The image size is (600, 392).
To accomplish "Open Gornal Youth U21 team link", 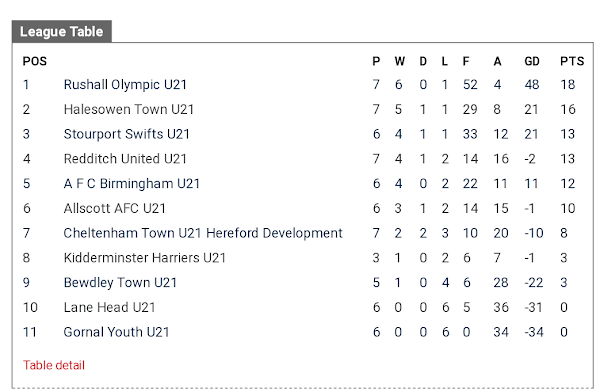I will (116, 332).
